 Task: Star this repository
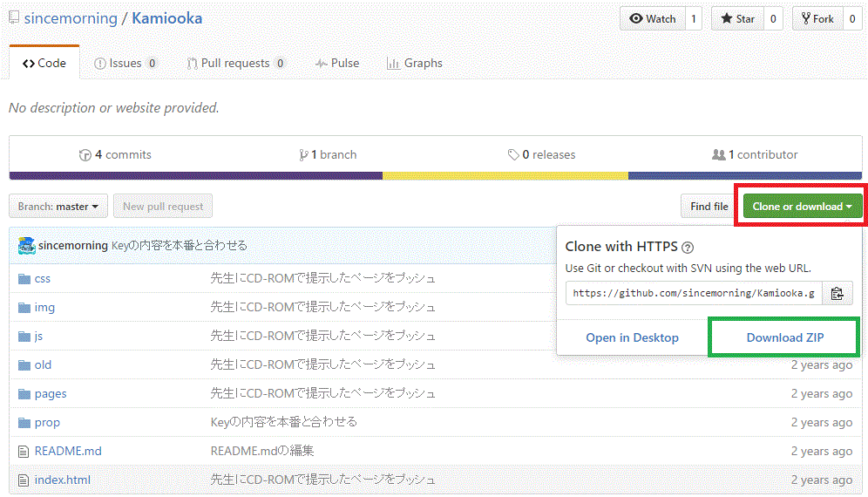tap(737, 19)
